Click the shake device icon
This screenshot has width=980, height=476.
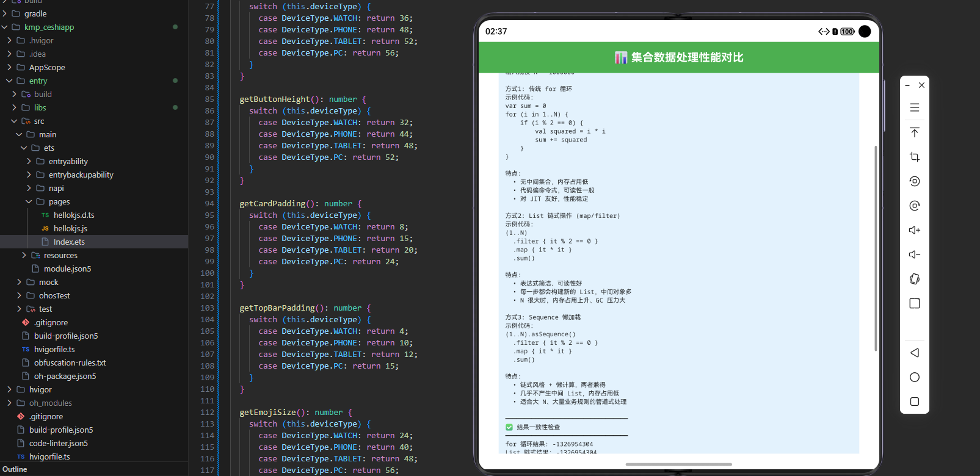tap(915, 279)
